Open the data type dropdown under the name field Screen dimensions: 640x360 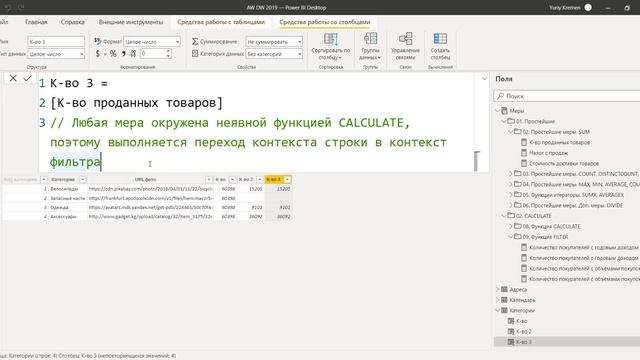pos(56,54)
